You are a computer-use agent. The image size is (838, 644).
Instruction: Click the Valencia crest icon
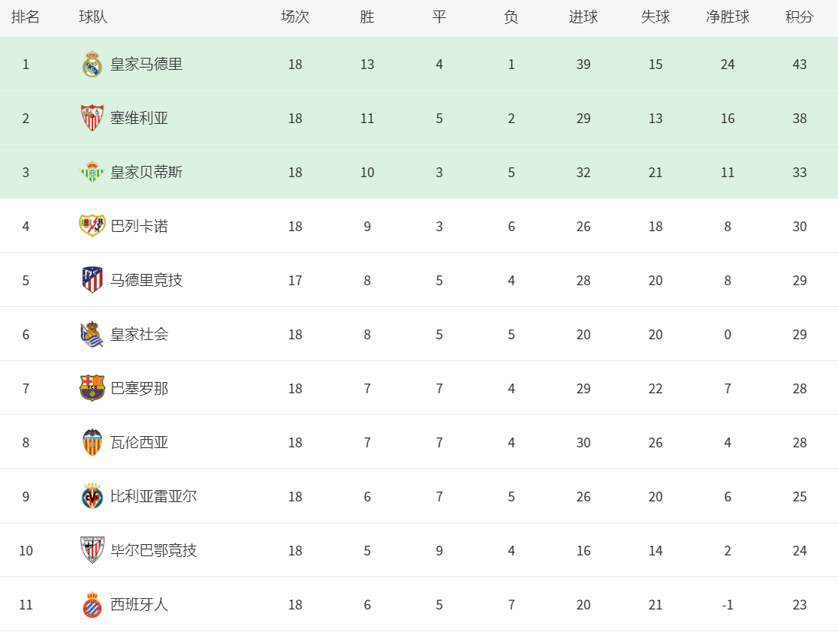click(92, 442)
